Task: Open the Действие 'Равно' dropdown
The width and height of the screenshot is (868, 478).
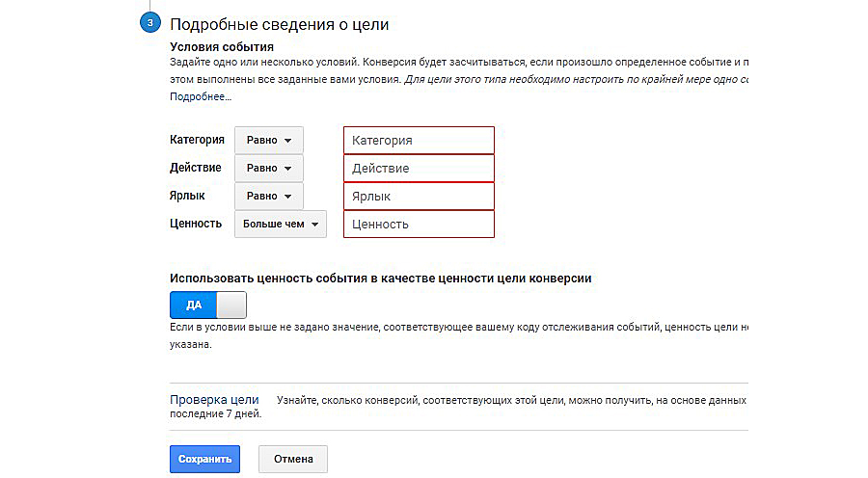Action: 268,168
